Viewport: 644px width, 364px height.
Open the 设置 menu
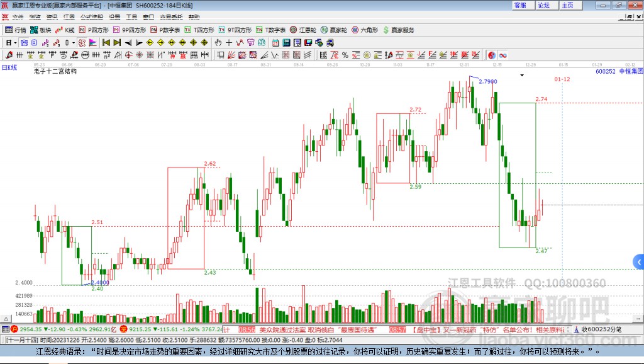[x=114, y=17]
